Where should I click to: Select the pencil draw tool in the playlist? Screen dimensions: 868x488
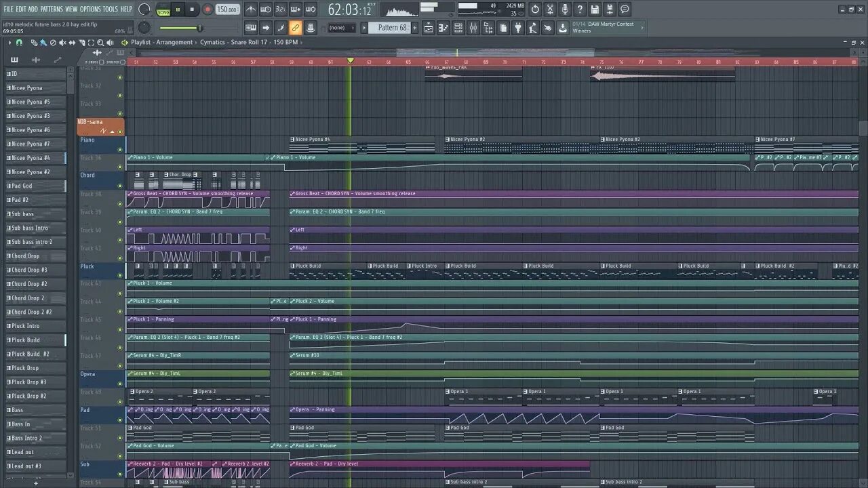click(x=34, y=43)
